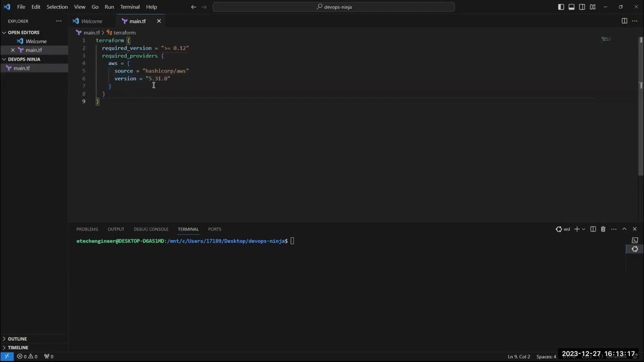This screenshot has height=362, width=644.
Task: Select the Ubuntu wsl terminal in terminal list
Action: [x=635, y=249]
